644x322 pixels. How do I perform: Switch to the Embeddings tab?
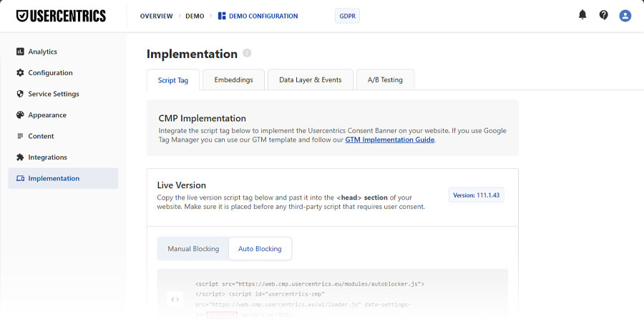(x=233, y=80)
